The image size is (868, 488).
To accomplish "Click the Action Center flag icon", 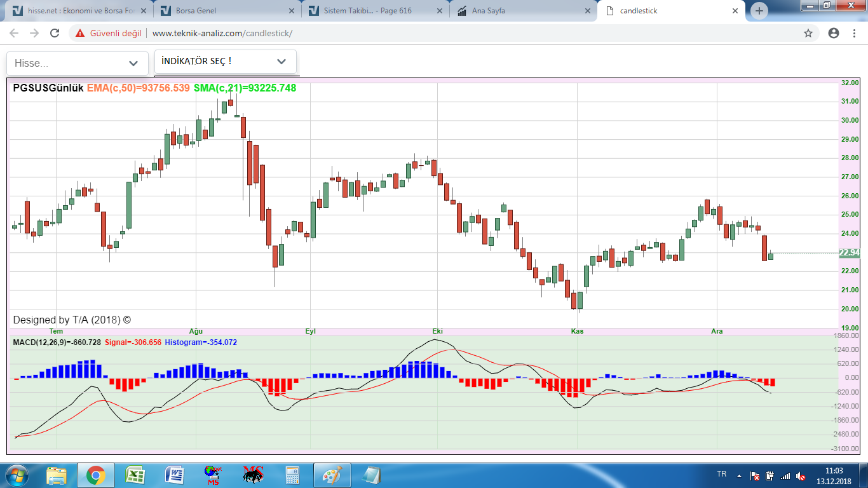I will coord(755,475).
